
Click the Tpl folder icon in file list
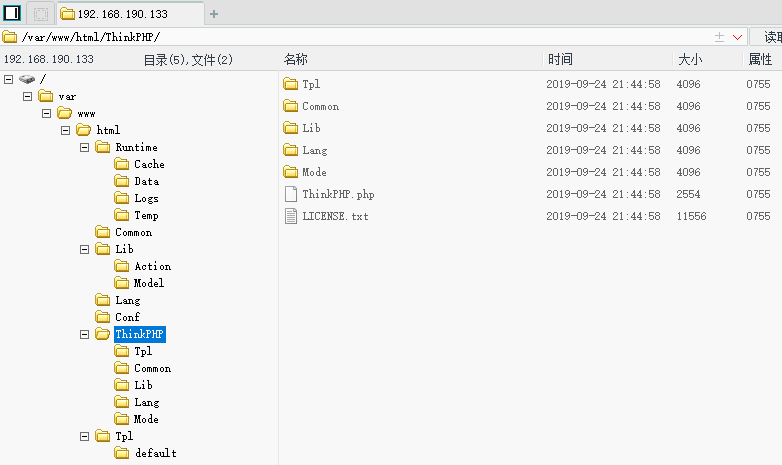pos(291,83)
